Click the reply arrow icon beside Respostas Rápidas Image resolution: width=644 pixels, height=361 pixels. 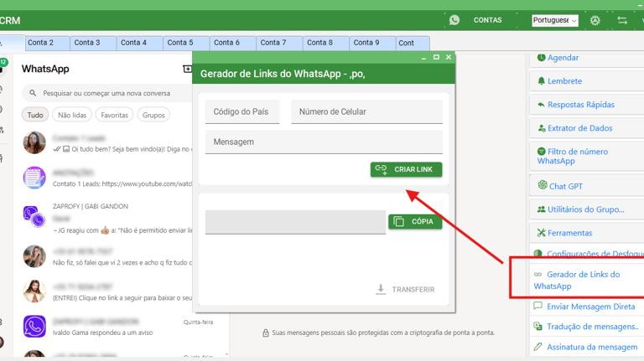(542, 105)
